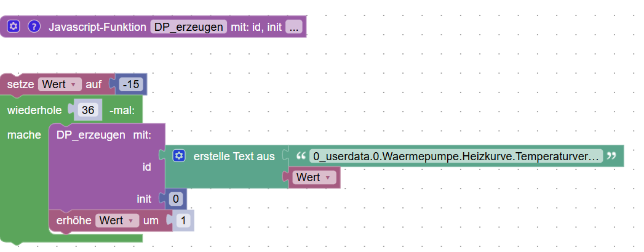Select the 'erhöhe' block by its label
The height and width of the screenshot is (252, 644).
click(74, 221)
